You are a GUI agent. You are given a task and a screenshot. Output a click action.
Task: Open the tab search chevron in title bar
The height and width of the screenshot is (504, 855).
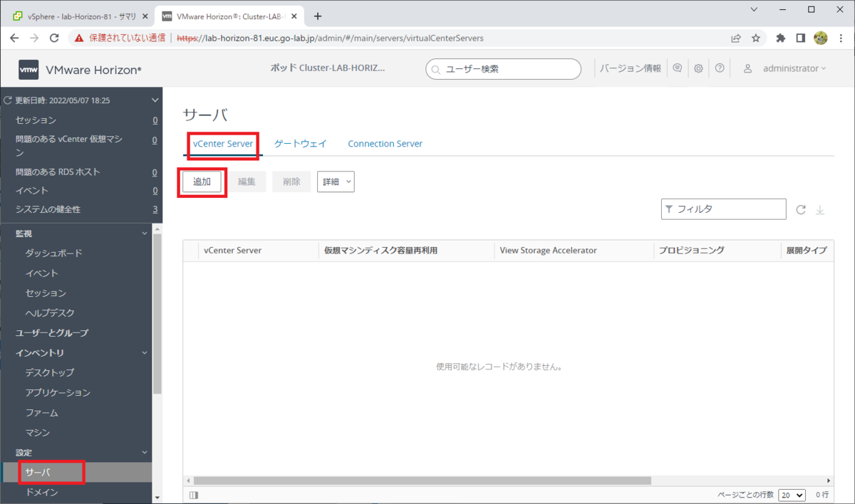pos(755,9)
